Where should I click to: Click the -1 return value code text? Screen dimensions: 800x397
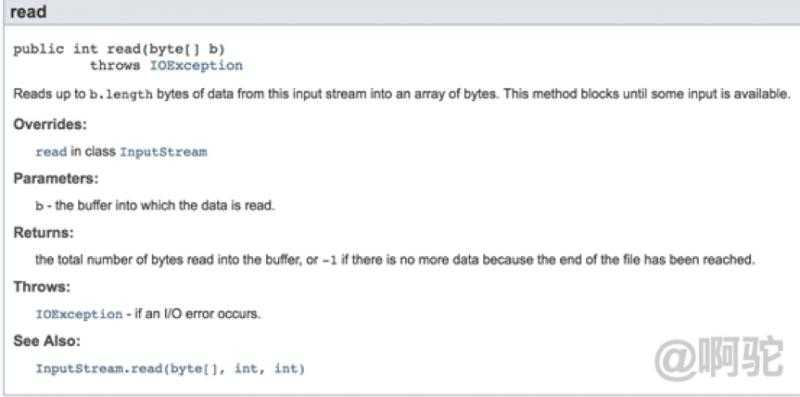click(x=329, y=260)
